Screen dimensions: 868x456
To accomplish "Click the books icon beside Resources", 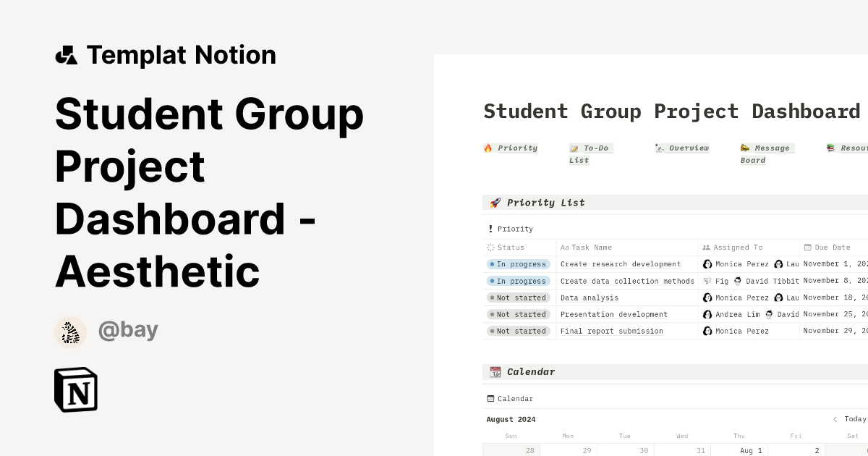I will pyautogui.click(x=830, y=147).
